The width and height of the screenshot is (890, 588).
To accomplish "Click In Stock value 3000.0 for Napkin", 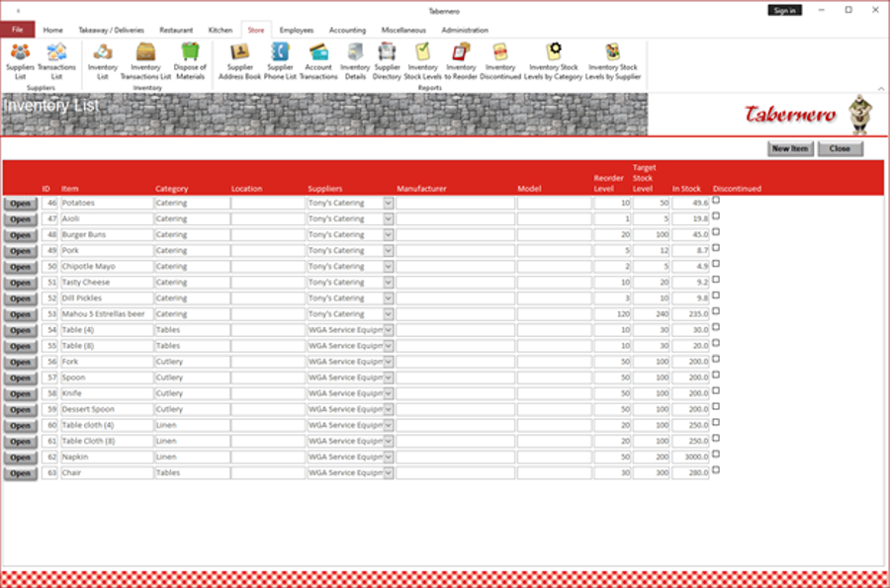I will click(690, 457).
